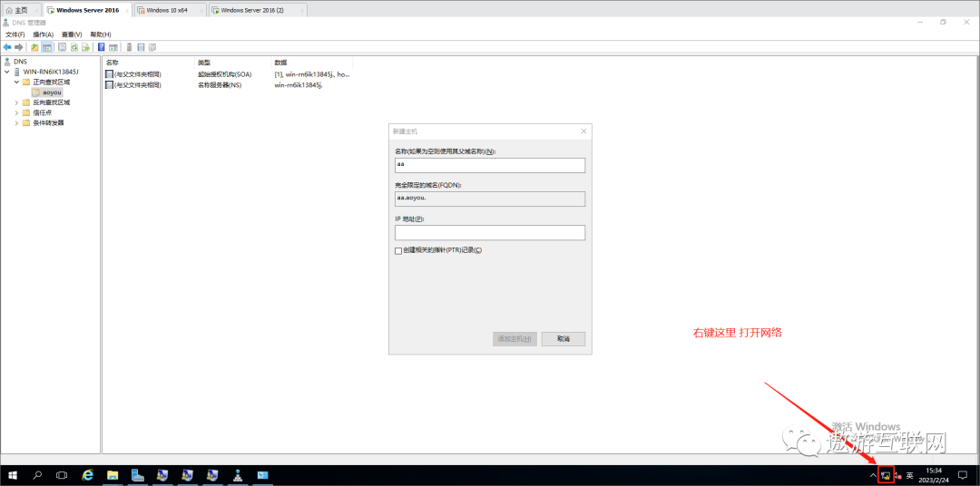Screen dimensions: 980x486
Task: Click the 英 input method indicator
Action: [x=910, y=475]
